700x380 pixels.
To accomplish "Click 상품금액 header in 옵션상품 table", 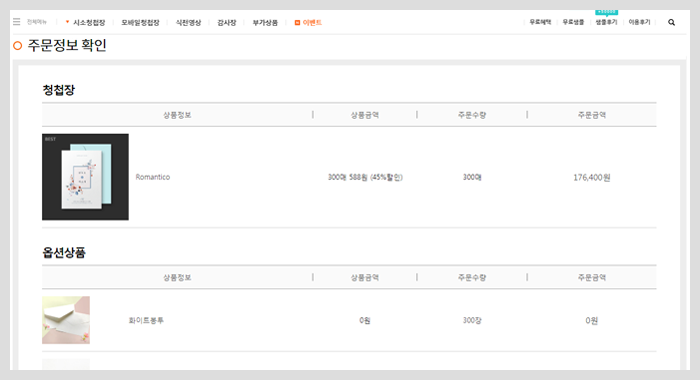I will coord(365,278).
